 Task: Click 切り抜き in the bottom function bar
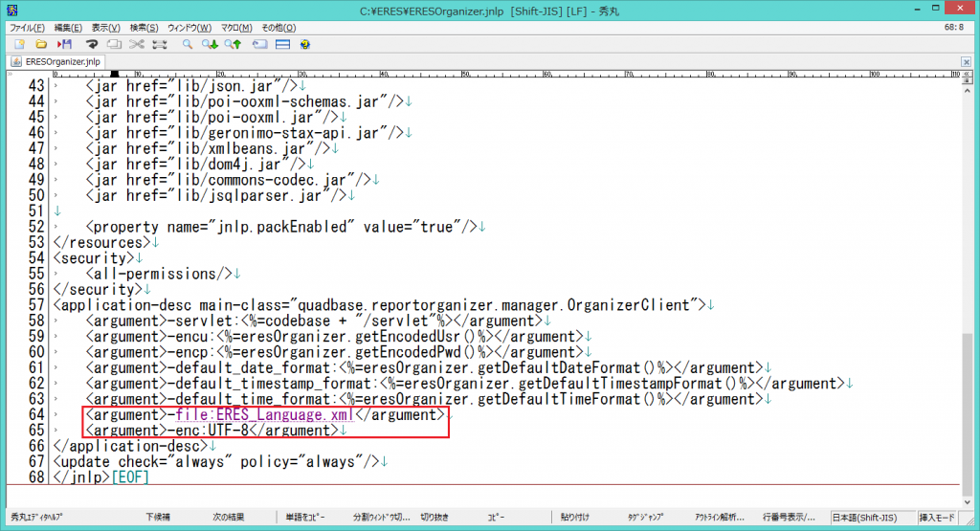point(435,517)
